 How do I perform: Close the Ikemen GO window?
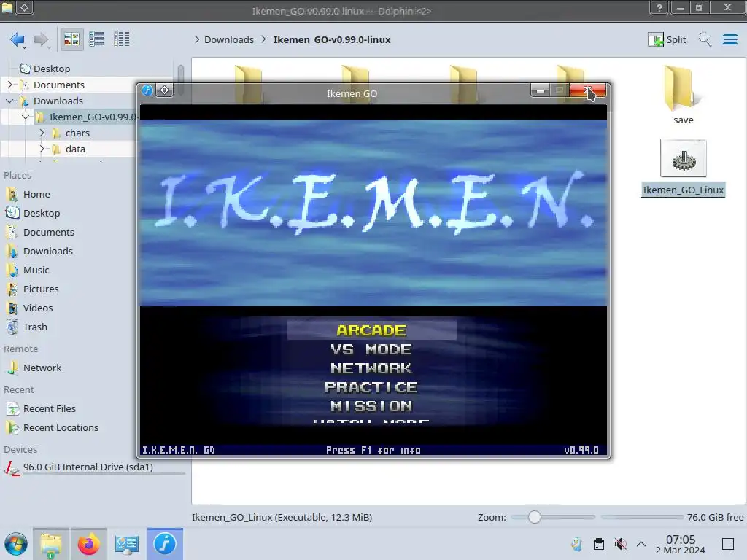click(588, 90)
